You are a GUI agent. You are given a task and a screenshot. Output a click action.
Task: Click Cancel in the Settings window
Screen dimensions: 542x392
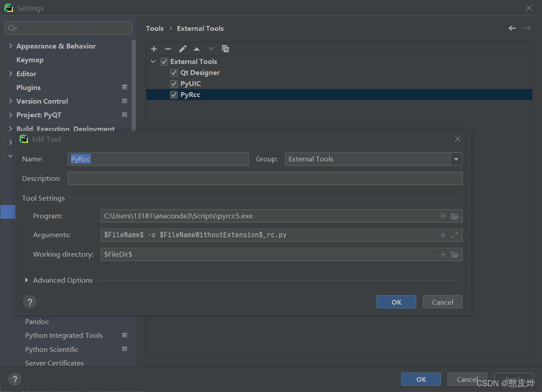[x=467, y=379]
